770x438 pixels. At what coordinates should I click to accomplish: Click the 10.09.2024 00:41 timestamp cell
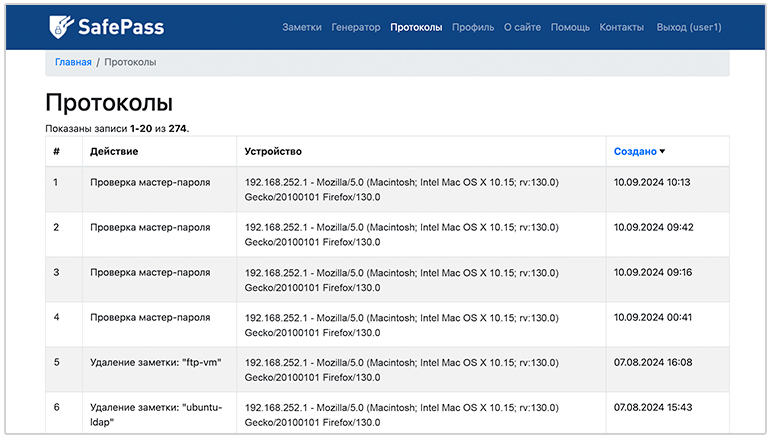[652, 318]
